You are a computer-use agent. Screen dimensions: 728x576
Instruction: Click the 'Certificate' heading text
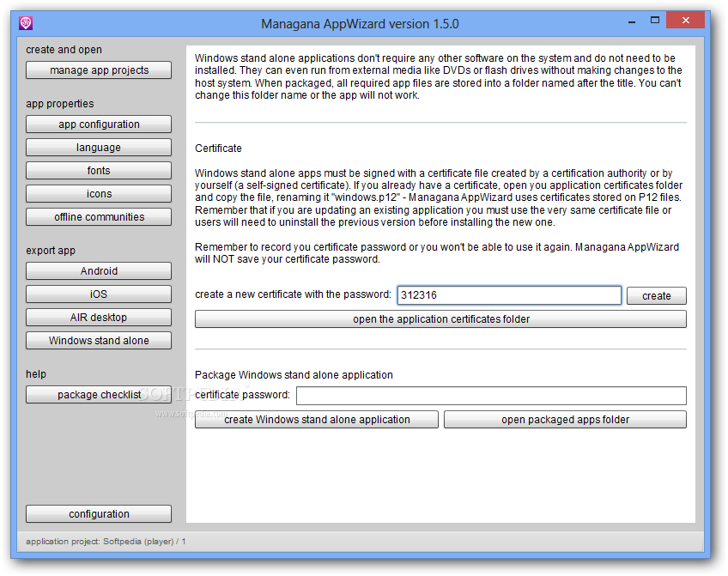click(x=218, y=149)
